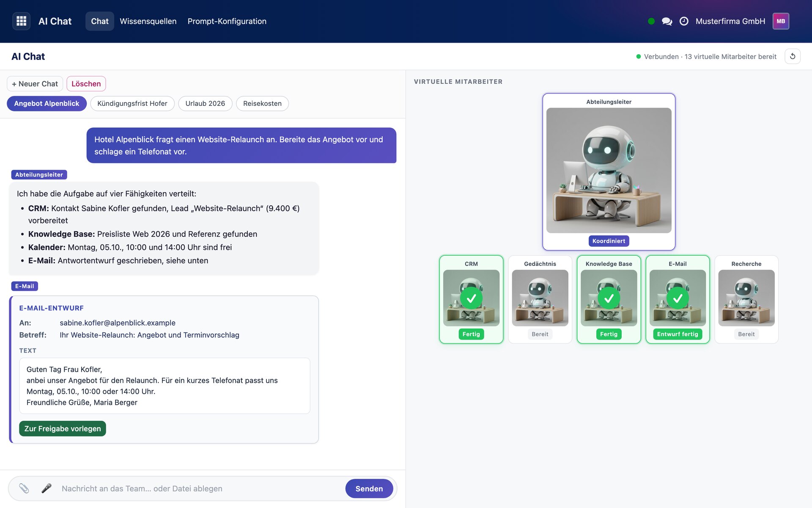Image resolution: width=812 pixels, height=508 pixels.
Task: Start voice input with microphone icon
Action: [x=47, y=488]
